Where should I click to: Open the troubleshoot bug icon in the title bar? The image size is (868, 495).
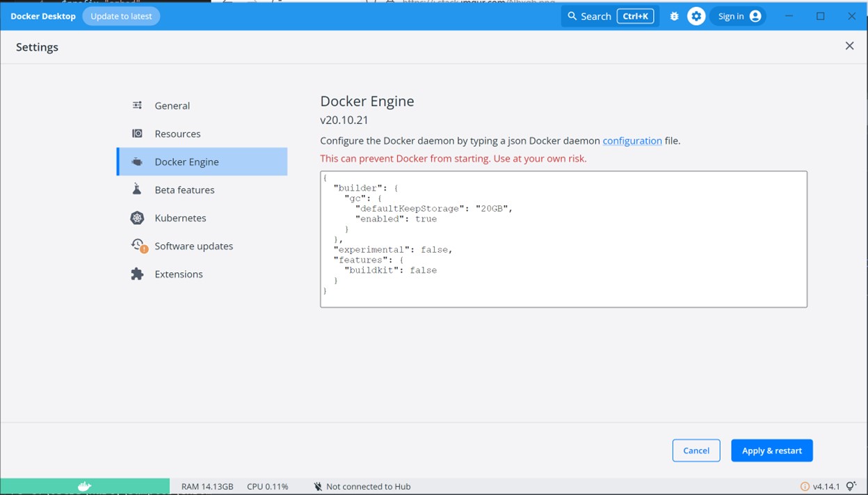tap(673, 15)
